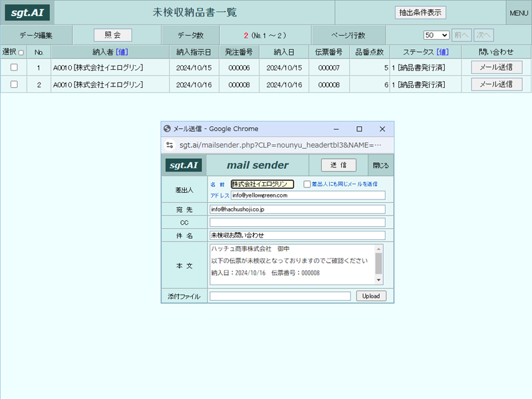Click the 次へ paging button
532x399 pixels.
click(x=483, y=35)
